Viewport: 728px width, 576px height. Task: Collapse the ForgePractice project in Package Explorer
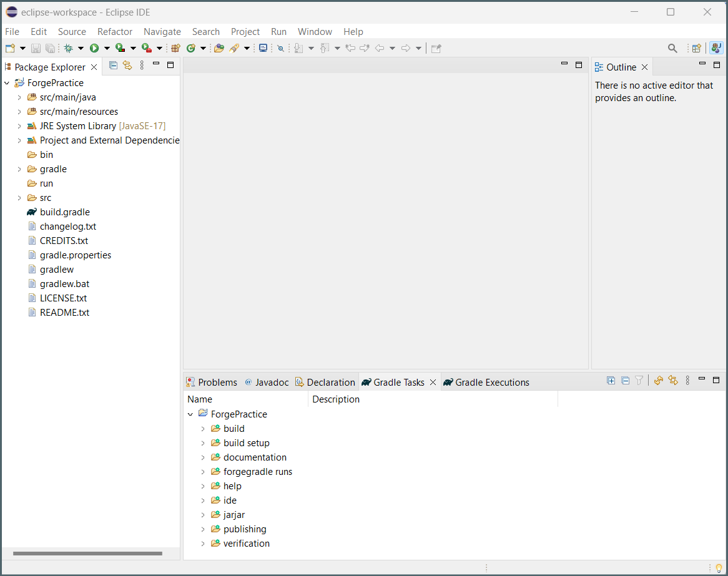(x=7, y=83)
